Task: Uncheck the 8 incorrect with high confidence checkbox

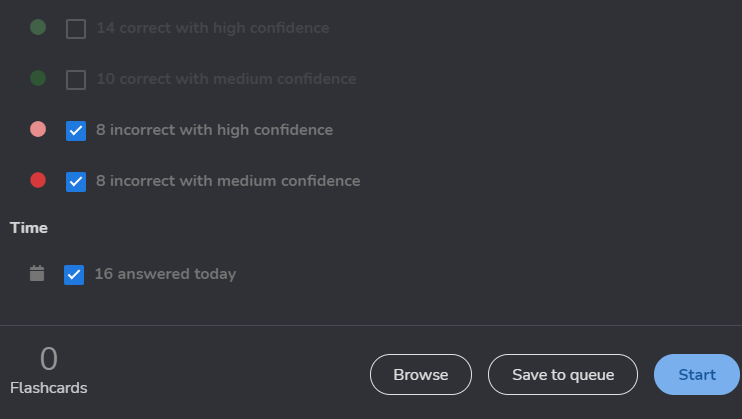Action: pos(76,130)
